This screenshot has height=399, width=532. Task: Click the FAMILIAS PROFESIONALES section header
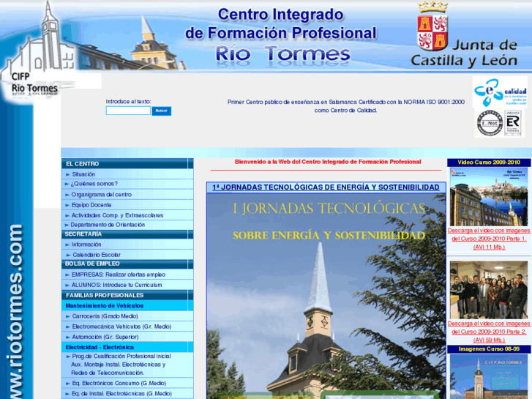click(127, 295)
